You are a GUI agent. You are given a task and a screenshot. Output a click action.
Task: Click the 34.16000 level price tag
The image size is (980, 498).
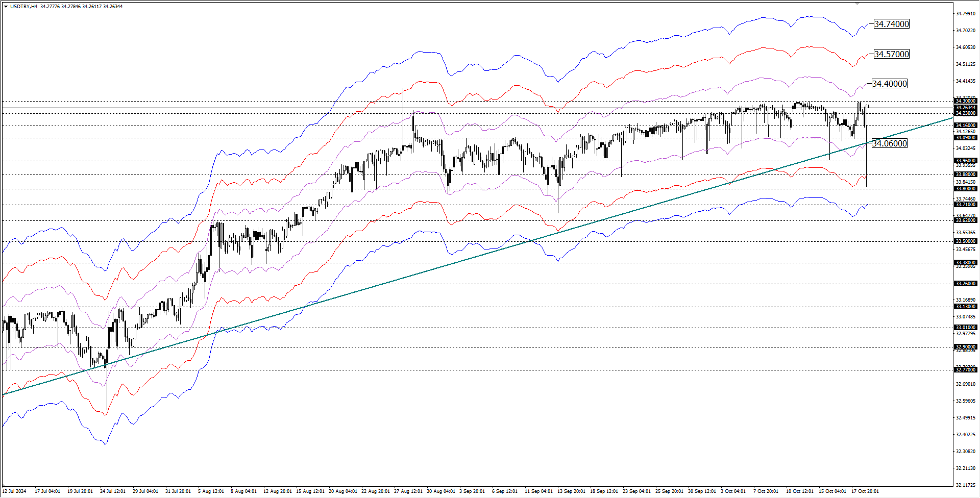coord(966,126)
